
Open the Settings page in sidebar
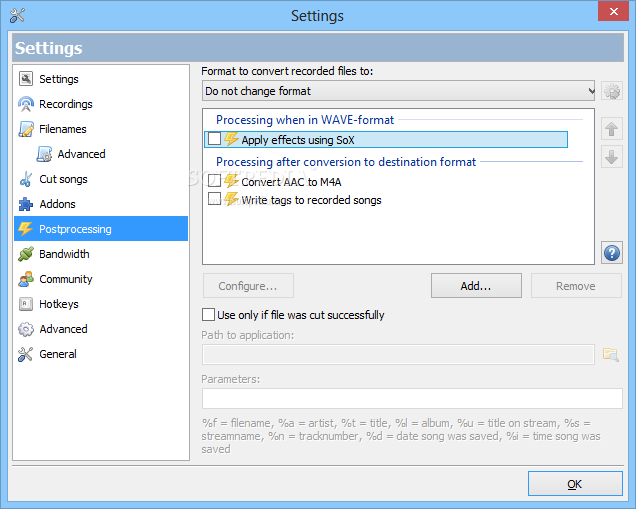tap(101, 79)
